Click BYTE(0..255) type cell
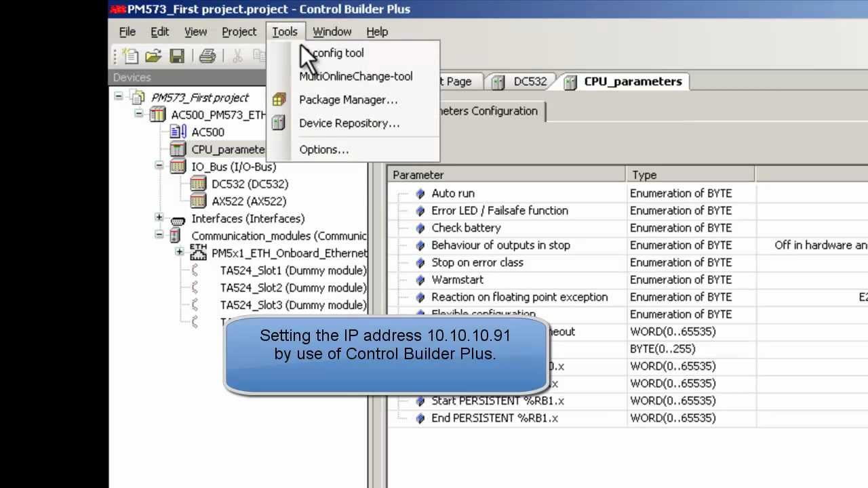This screenshot has width=868, height=488. (x=690, y=349)
